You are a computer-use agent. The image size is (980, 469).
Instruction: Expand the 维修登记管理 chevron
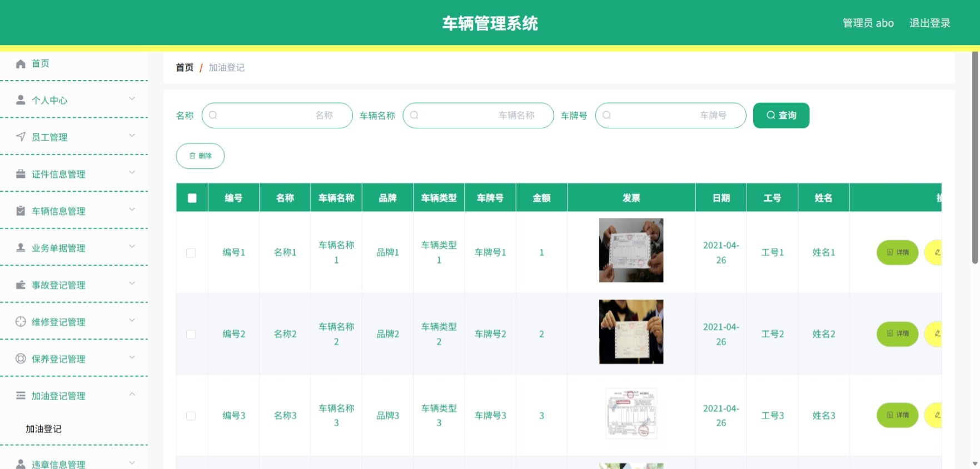132,320
